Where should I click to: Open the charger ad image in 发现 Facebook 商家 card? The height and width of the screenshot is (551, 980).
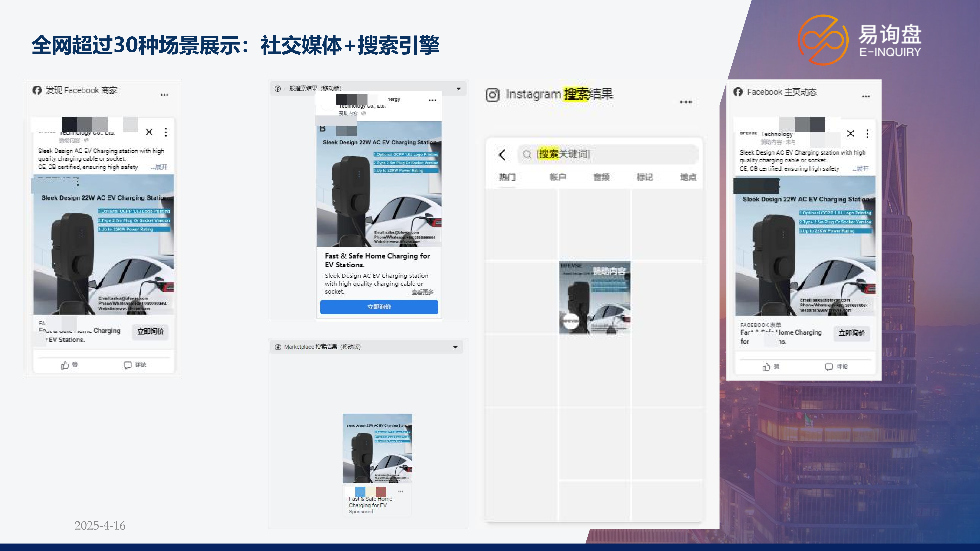pos(103,245)
